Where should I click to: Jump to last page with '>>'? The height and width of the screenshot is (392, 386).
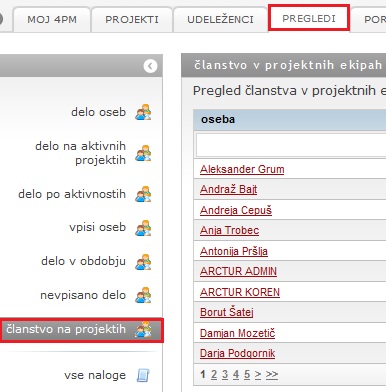(x=272, y=375)
